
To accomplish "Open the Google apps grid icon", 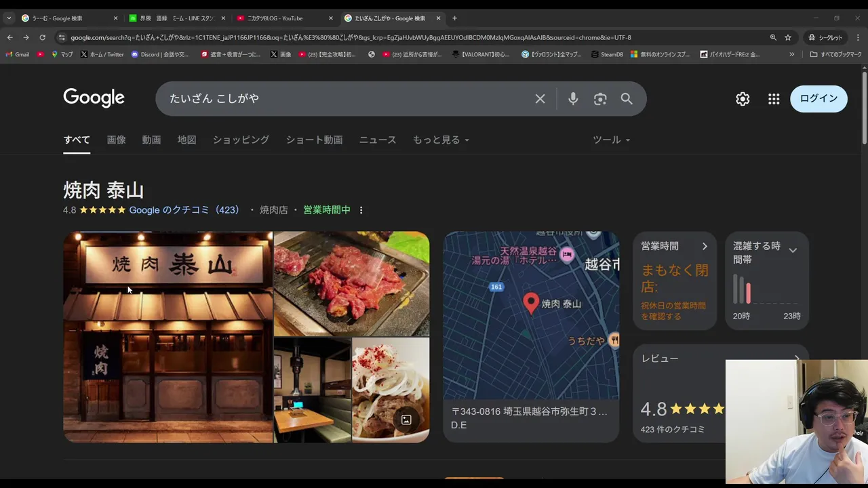I will [774, 99].
